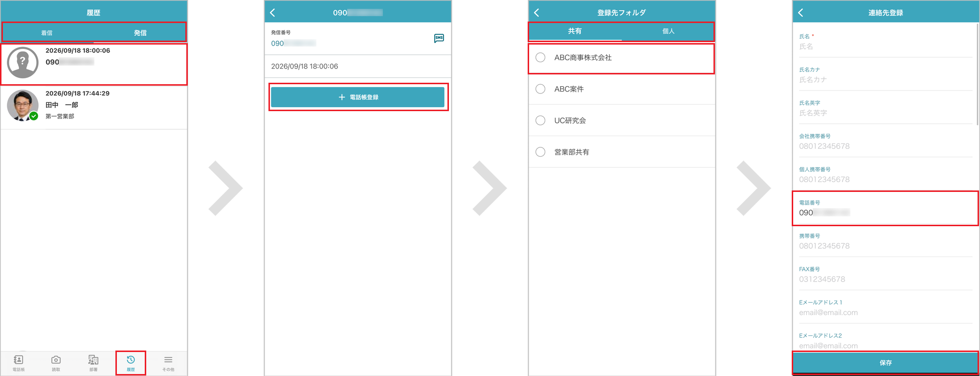Go back from the 連絡先登録 screen
The image size is (980, 376).
(x=801, y=13)
